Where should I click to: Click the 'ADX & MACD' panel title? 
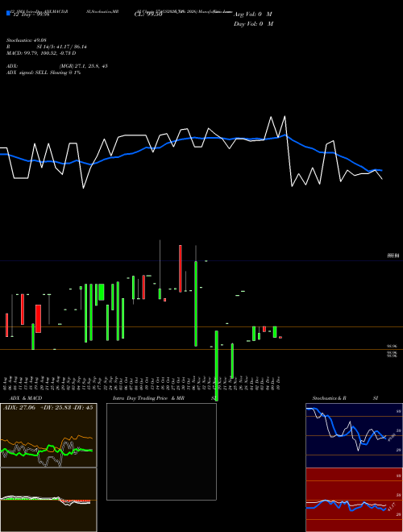coord(26,398)
